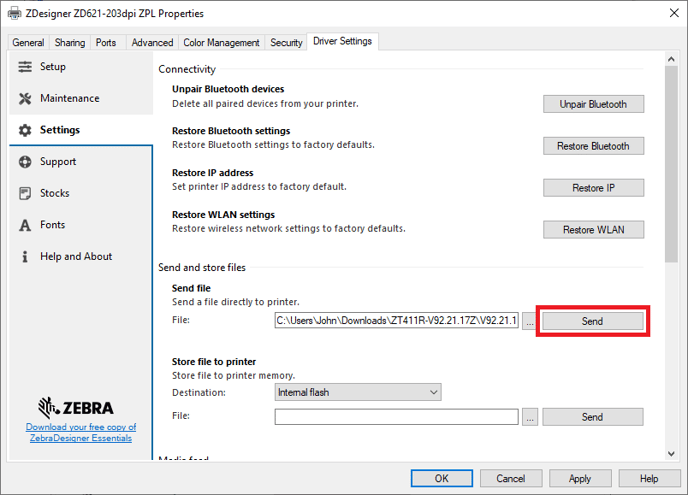Open Fonts via the A icon
The image size is (688, 495).
pos(25,225)
